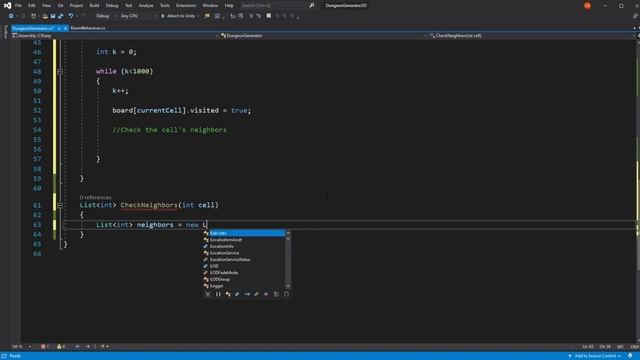Image resolution: width=640 pixels, height=360 pixels.
Task: Click the IntelliSense list scrollbar
Action: [x=288, y=260]
